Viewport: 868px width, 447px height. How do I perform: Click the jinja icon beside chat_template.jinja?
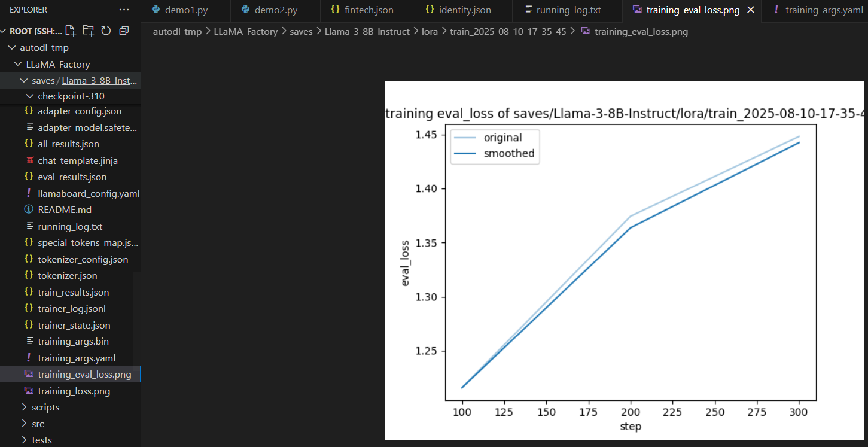click(x=29, y=160)
